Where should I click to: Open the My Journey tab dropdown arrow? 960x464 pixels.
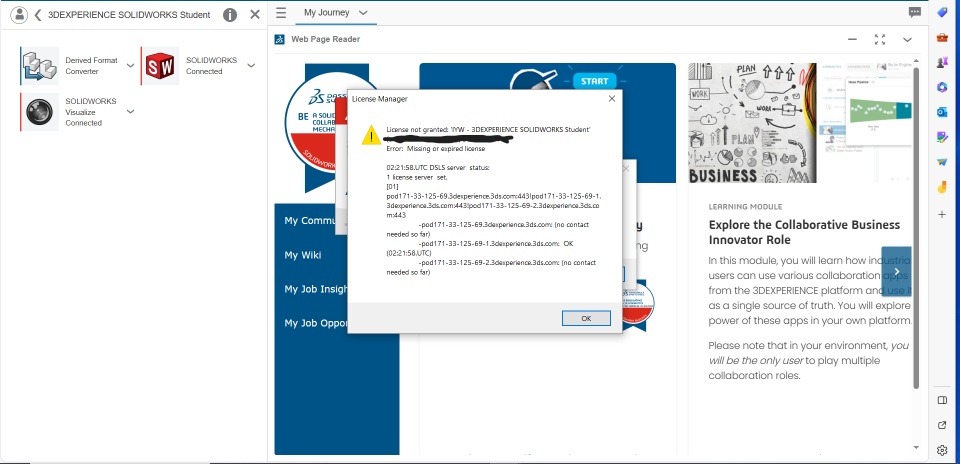click(363, 12)
